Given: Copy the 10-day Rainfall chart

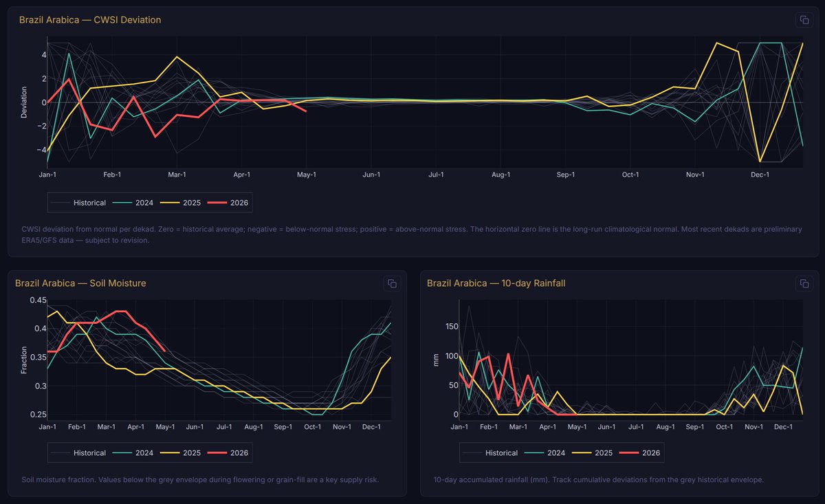Looking at the screenshot, I should [804, 283].
